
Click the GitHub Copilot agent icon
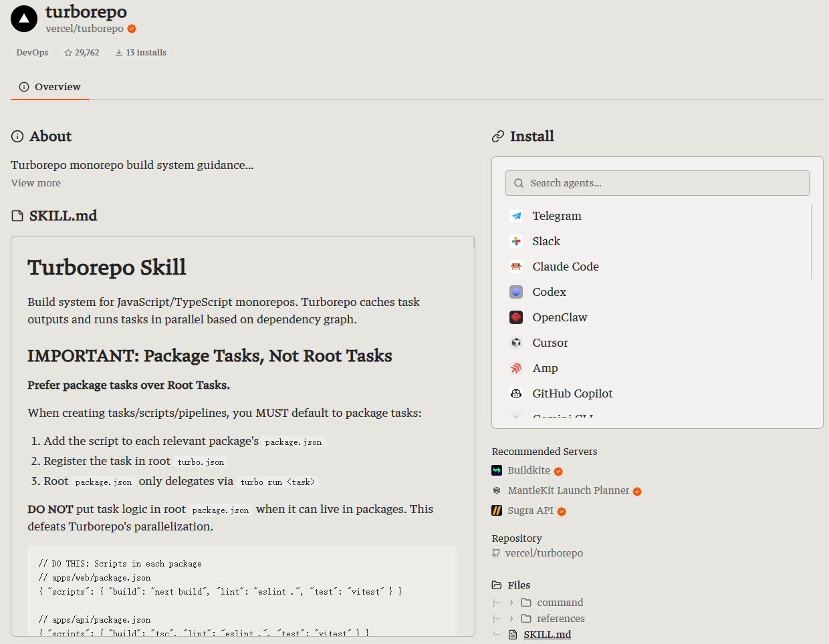click(x=516, y=393)
